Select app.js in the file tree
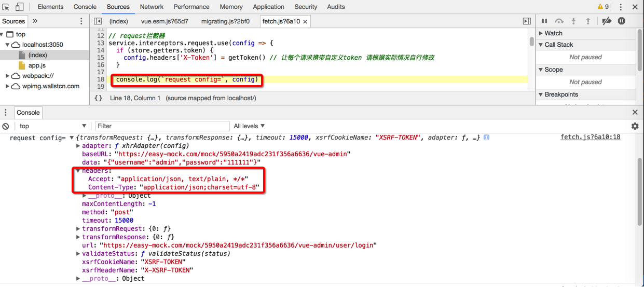 [x=37, y=65]
